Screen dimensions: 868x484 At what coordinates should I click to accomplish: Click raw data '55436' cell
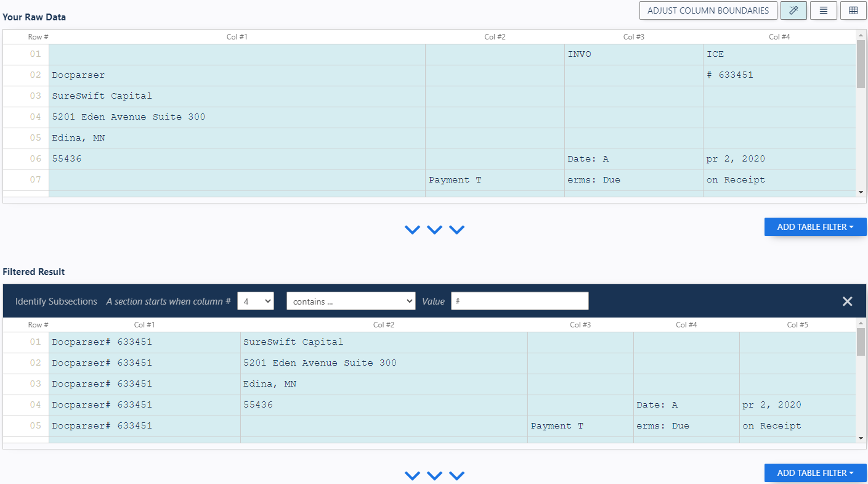pos(237,159)
